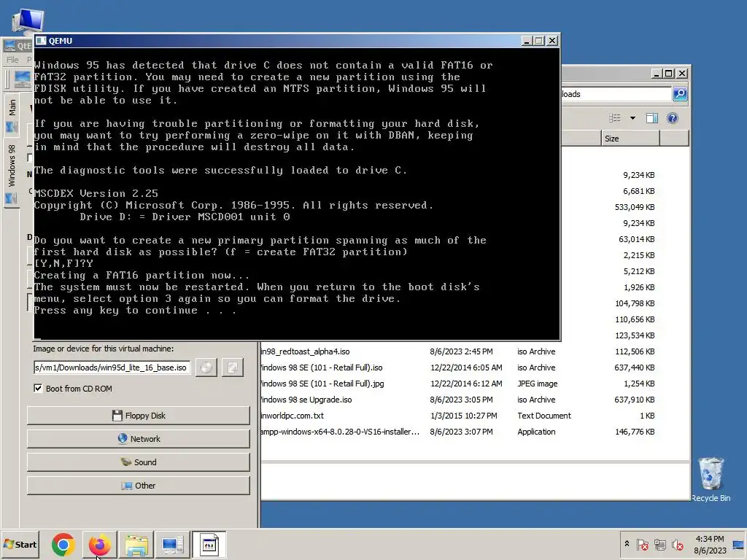
Task: Switch to the Windows 98 vertical tab
Action: 12,172
